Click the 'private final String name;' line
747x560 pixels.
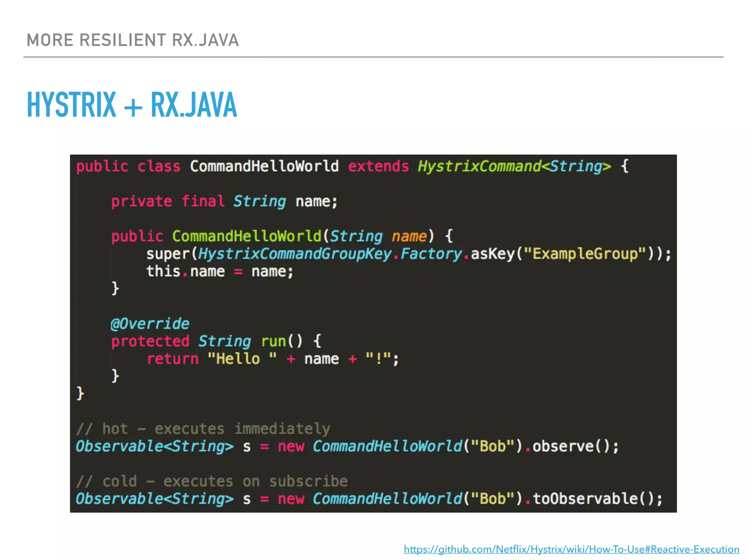click(x=224, y=202)
